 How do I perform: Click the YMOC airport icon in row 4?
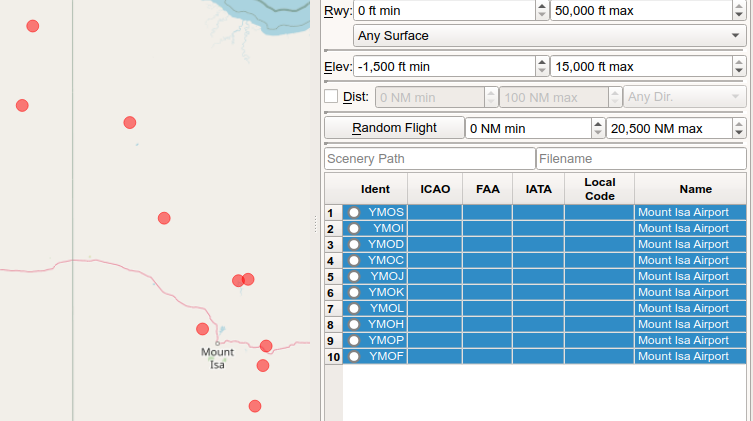pyautogui.click(x=354, y=260)
